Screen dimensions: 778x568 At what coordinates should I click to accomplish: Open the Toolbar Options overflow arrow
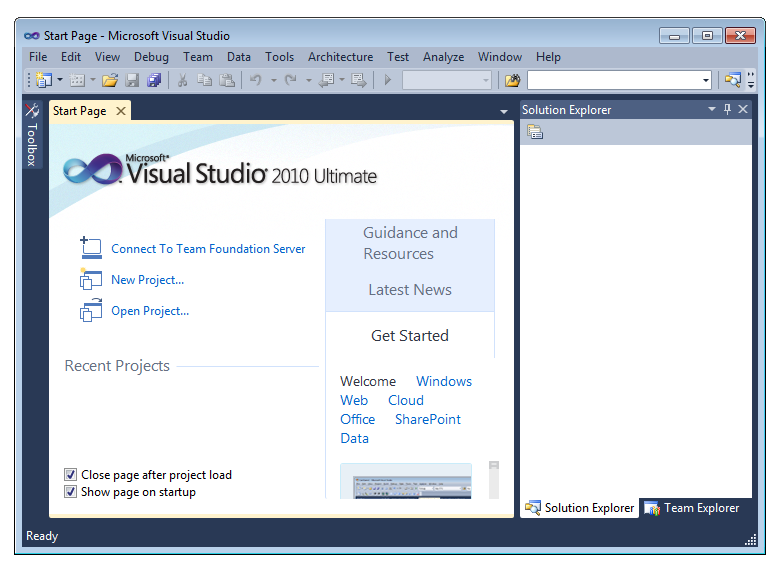[x=751, y=80]
